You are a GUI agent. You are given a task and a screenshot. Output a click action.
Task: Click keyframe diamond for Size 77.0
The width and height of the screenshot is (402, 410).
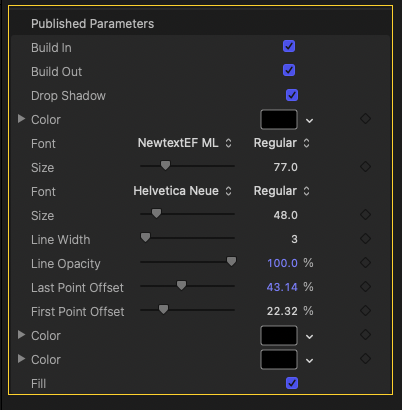tap(365, 166)
